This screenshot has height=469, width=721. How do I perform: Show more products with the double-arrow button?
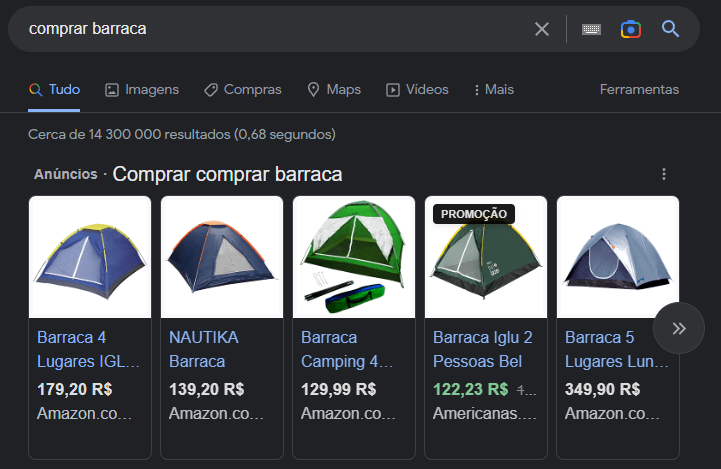pyautogui.click(x=679, y=328)
